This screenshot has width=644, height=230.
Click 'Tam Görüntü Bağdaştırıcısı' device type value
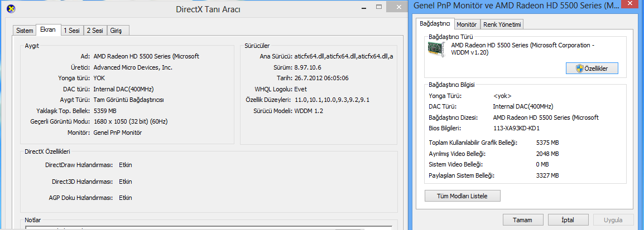coord(129,100)
